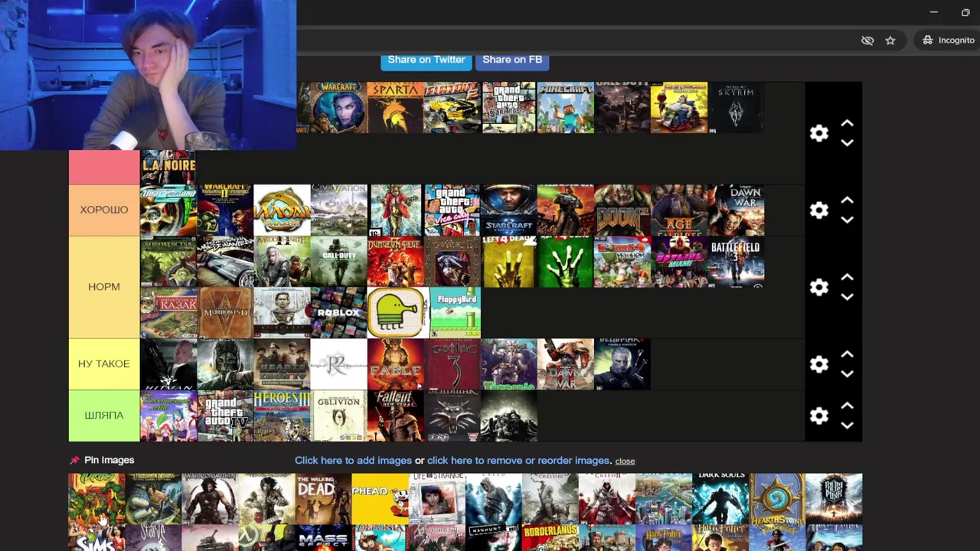Select the Worms 4 Mayhem cover
The height and width of the screenshot is (551, 980).
coord(622,262)
